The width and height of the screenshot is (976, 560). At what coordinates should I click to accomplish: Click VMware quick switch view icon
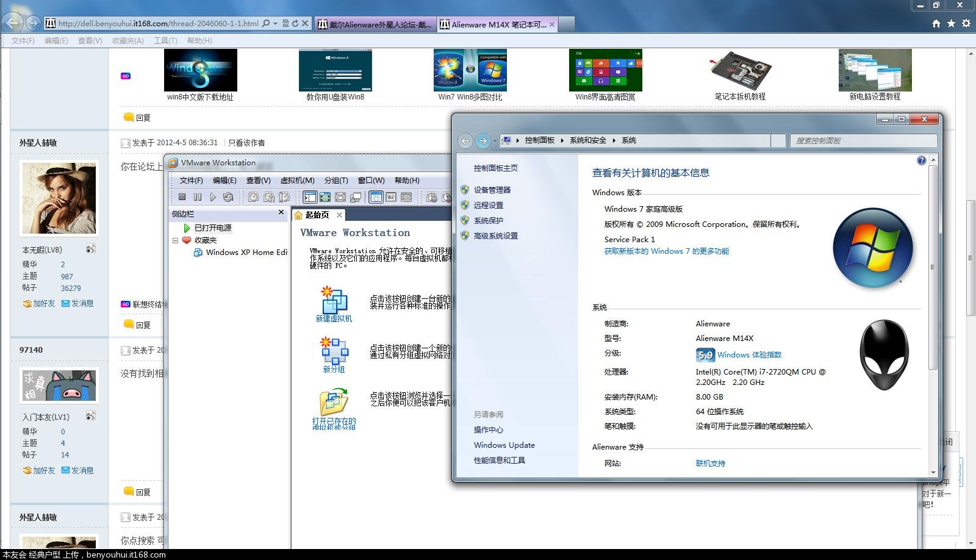pyautogui.click(x=325, y=197)
